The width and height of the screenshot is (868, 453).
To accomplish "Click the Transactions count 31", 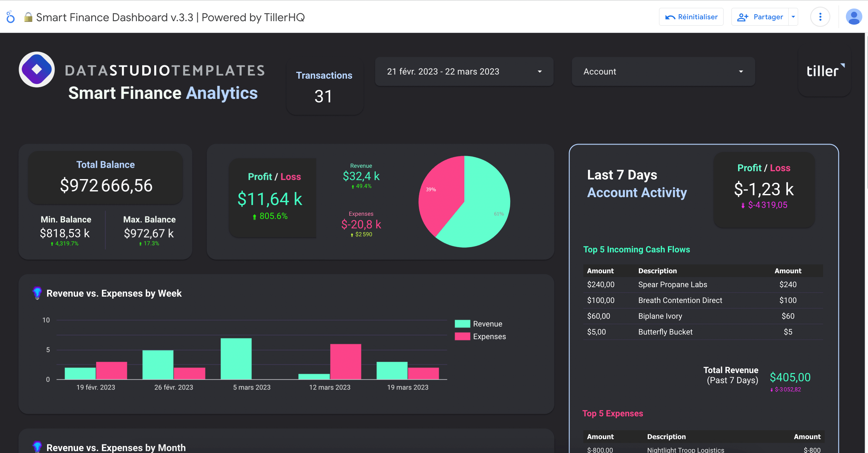I will point(323,96).
